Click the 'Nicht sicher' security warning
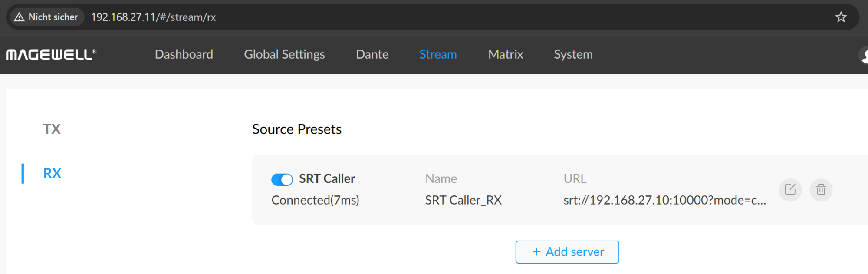 [46, 17]
